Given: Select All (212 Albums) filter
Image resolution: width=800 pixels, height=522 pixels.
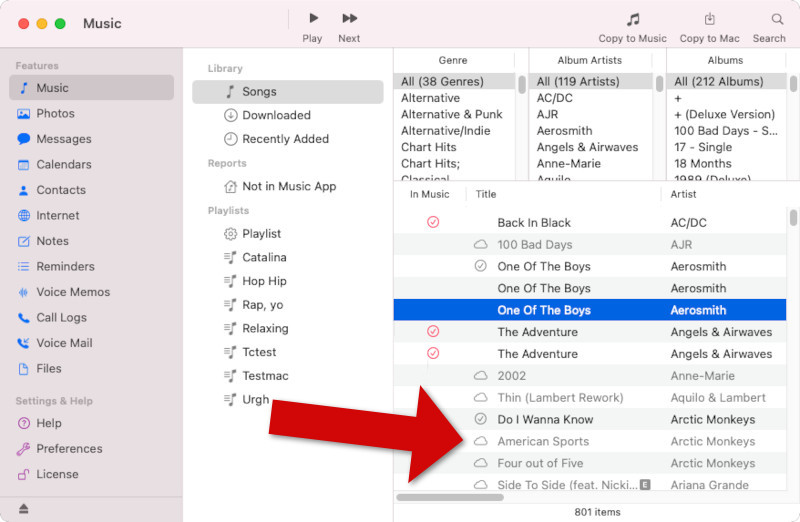Looking at the screenshot, I should click(x=727, y=82).
